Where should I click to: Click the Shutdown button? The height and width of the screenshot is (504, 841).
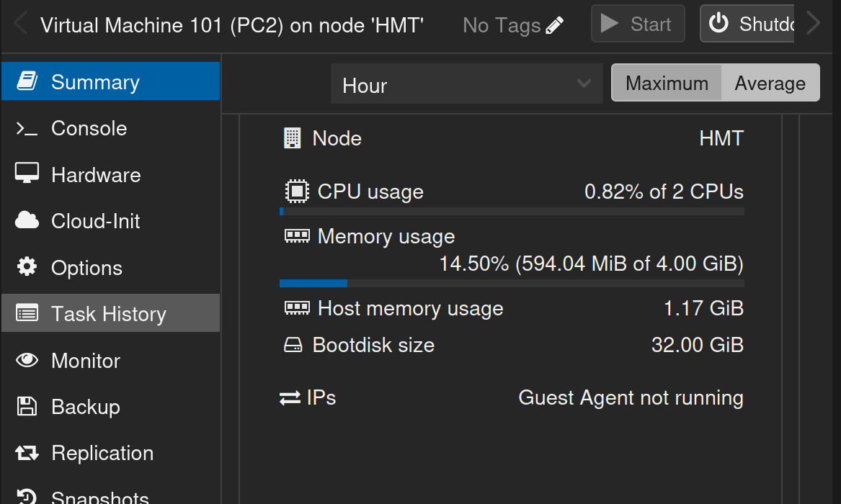[747, 24]
